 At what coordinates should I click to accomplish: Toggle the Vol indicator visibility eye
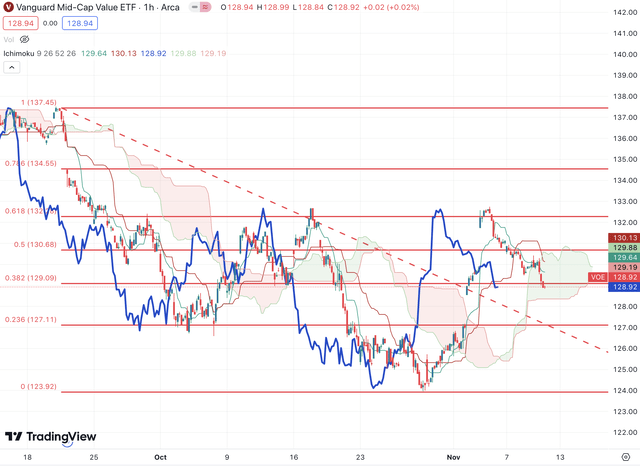(25, 40)
